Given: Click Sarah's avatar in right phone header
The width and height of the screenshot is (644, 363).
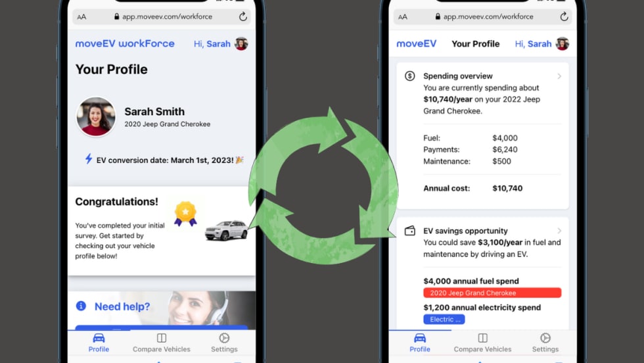Looking at the screenshot, I should point(562,44).
